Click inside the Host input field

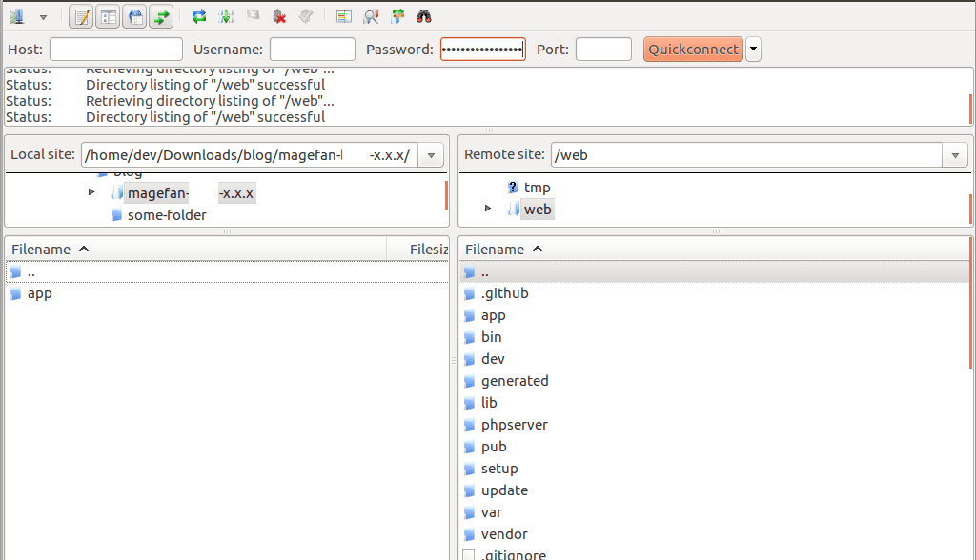pos(115,49)
